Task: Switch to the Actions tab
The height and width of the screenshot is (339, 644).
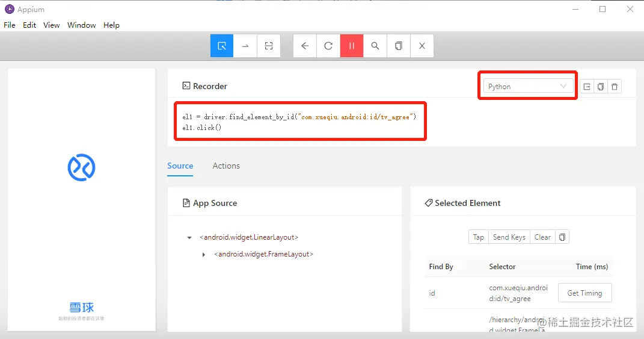Action: point(226,166)
